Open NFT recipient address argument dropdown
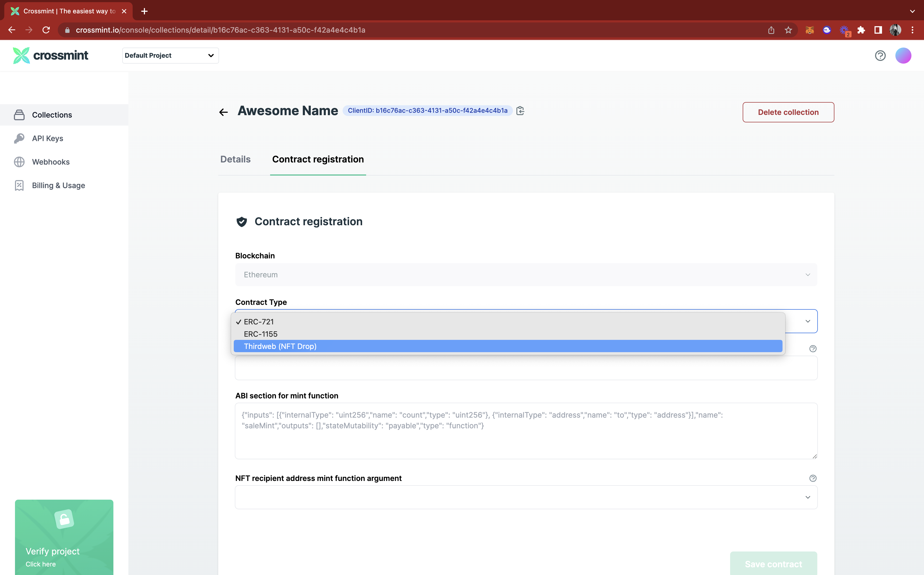 (526, 497)
